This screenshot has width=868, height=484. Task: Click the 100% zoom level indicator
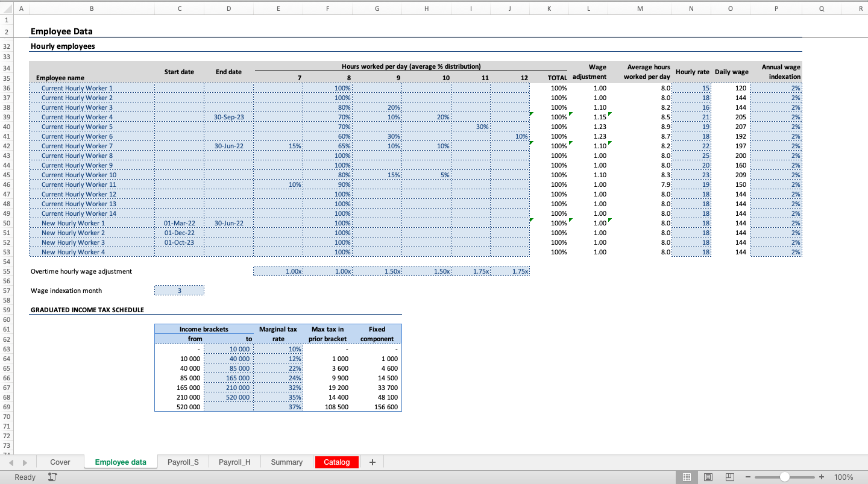pos(843,477)
